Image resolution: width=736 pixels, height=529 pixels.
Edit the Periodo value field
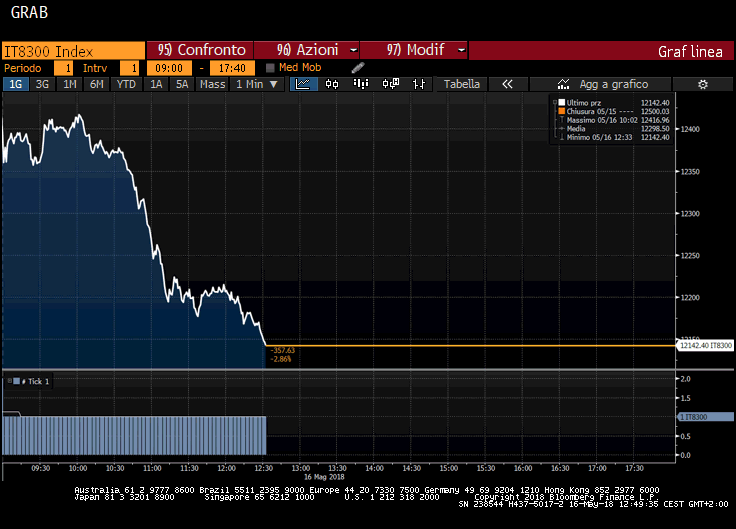(x=64, y=68)
